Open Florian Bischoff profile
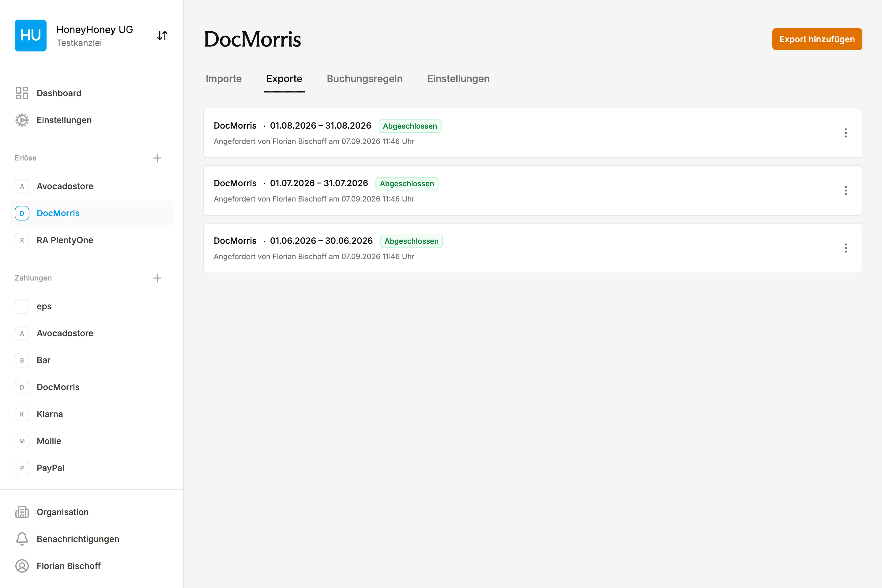The image size is (882, 588). tap(92, 566)
